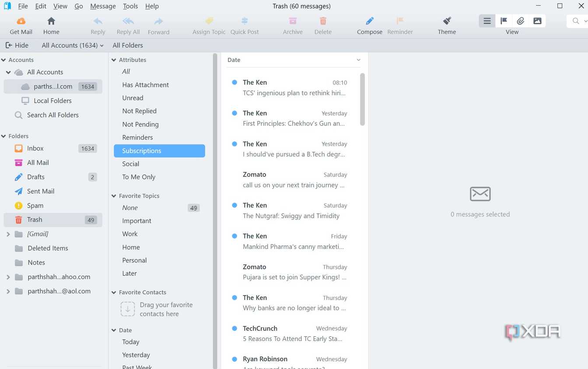Toggle the attachment paperclip view
The width and height of the screenshot is (588, 369).
click(x=520, y=21)
